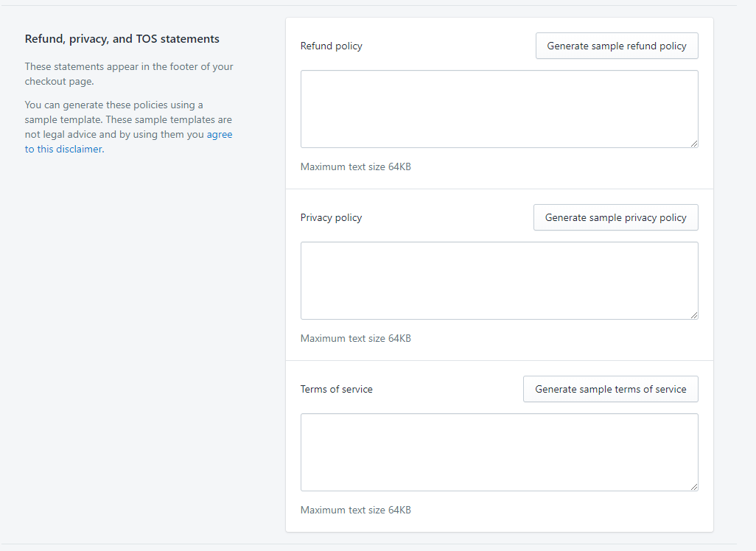Click the Terms of service textarea resize handle
The width and height of the screenshot is (756, 551).
click(x=694, y=486)
